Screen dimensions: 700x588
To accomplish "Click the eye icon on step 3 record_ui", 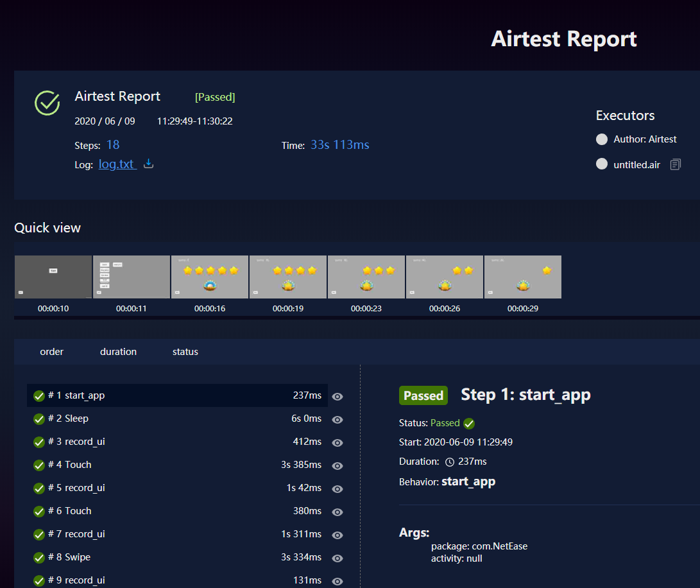I will tap(337, 443).
